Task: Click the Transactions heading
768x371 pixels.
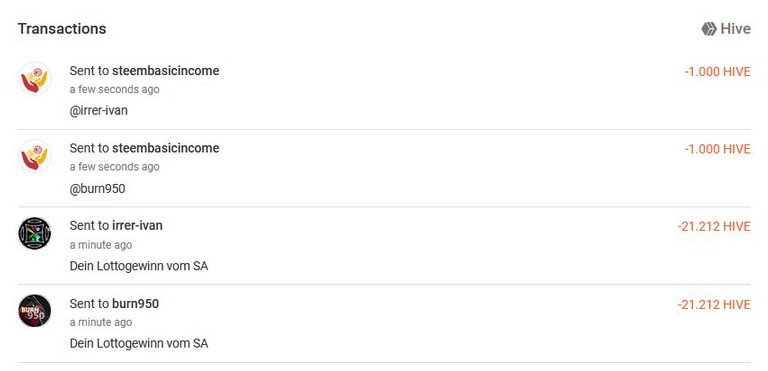Action: 62,28
